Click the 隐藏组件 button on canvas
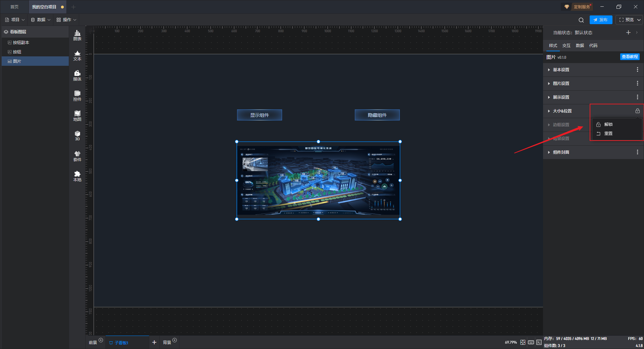The width and height of the screenshot is (644, 349). click(x=377, y=115)
